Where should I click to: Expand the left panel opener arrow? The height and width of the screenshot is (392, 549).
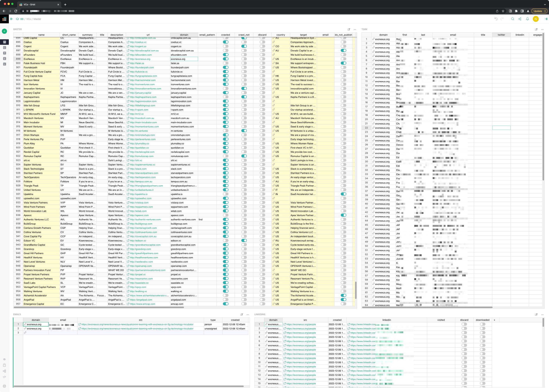point(12,19)
